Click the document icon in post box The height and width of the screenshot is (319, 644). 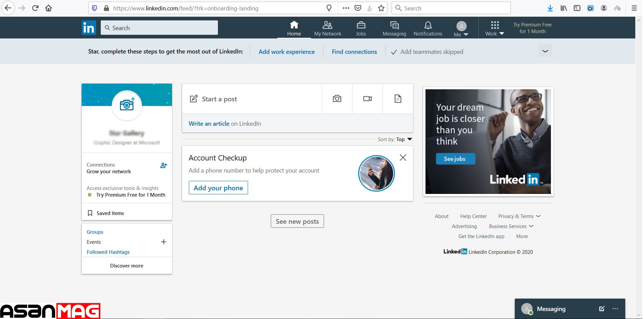(398, 99)
